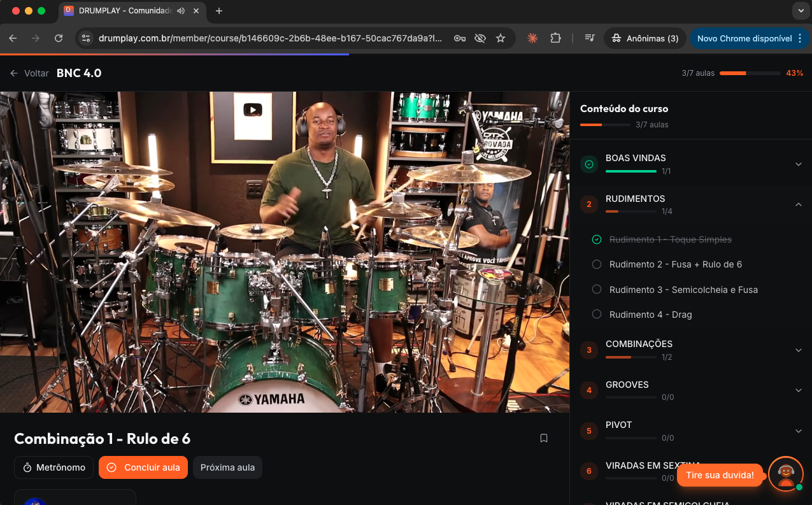Expand the GROOVES section chevron
The height and width of the screenshot is (505, 812).
tap(799, 390)
